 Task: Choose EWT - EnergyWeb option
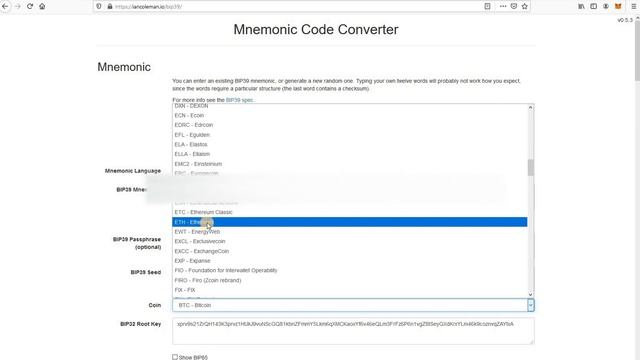349,232
